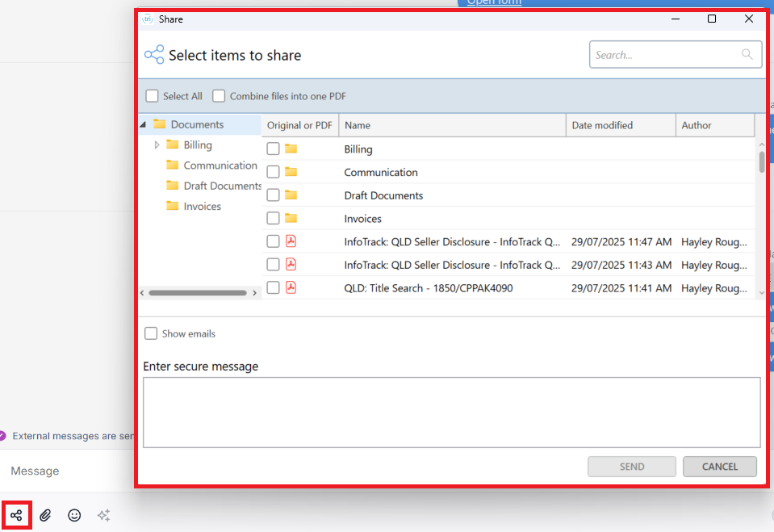Click the file list's scroll up arrow
The width and height of the screenshot is (774, 532).
pyautogui.click(x=762, y=145)
